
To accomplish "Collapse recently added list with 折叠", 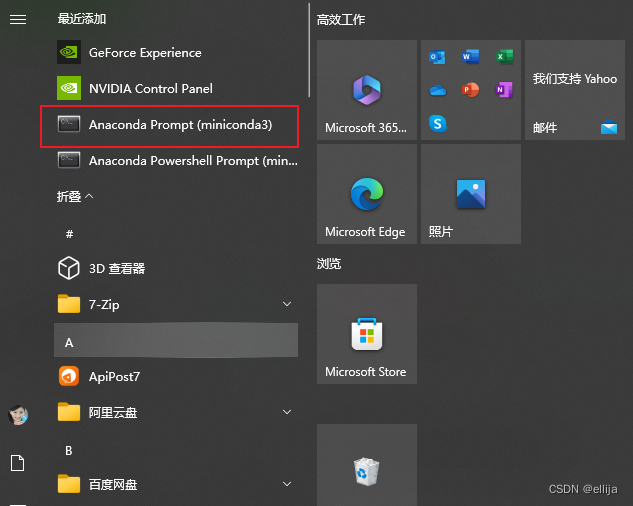I will point(75,197).
